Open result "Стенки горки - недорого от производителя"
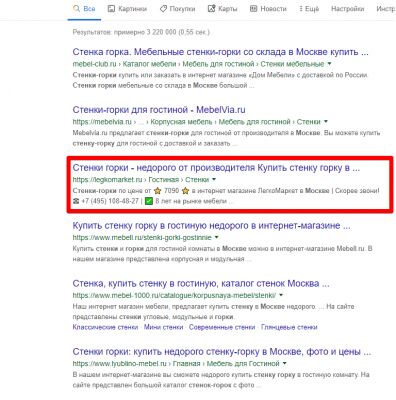Viewport: 396px width, 400px height. pyautogui.click(x=216, y=168)
